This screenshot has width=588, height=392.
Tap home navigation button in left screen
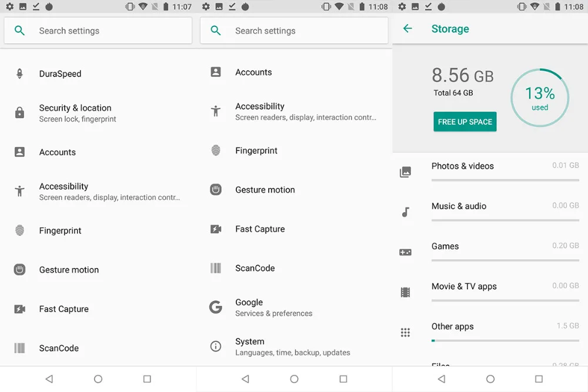click(98, 379)
